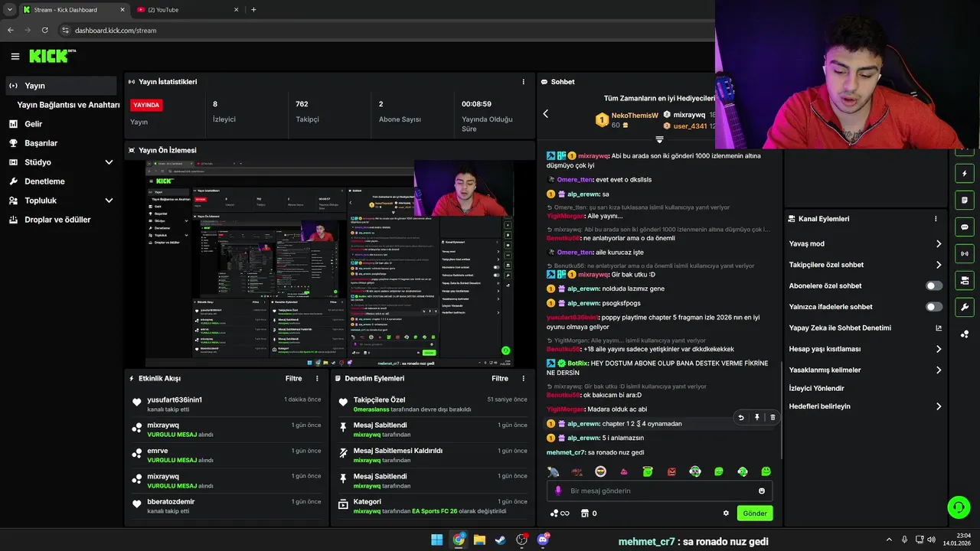Open Discord from the taskbar

pyautogui.click(x=543, y=540)
